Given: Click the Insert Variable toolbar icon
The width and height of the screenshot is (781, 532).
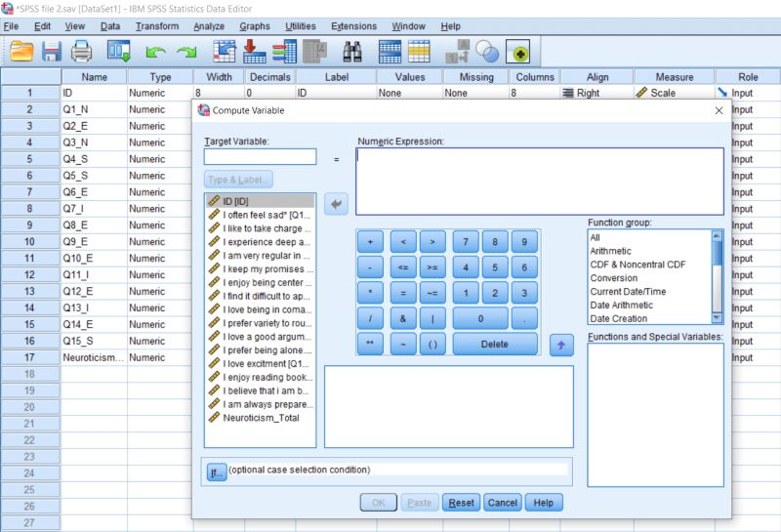Looking at the screenshot, I should click(419, 52).
